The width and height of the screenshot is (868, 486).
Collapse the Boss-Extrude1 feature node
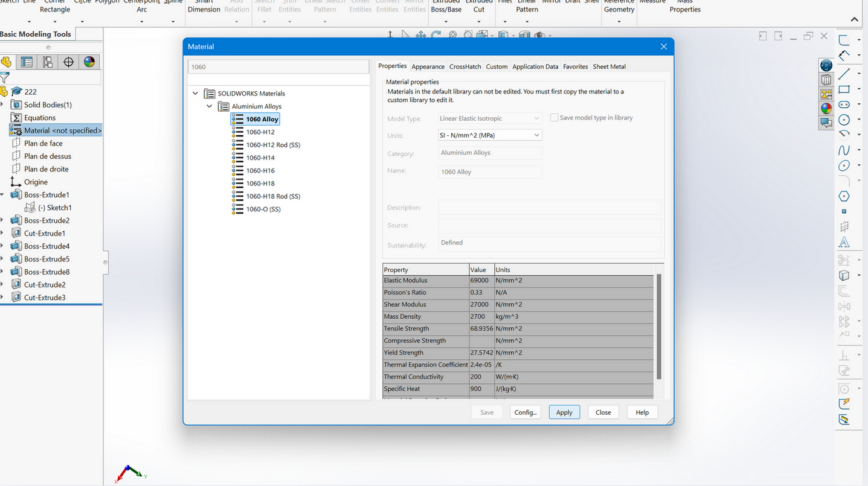2,195
